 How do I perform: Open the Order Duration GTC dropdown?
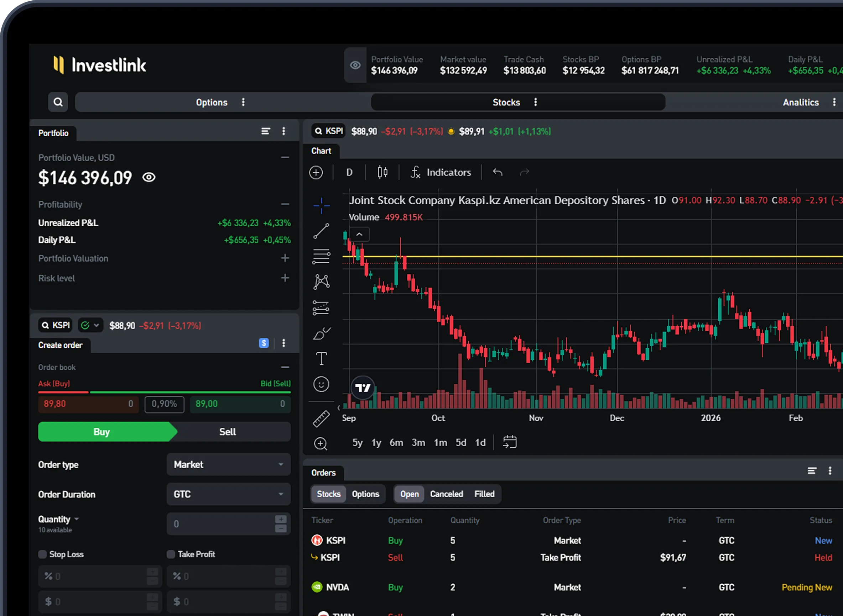pos(228,494)
